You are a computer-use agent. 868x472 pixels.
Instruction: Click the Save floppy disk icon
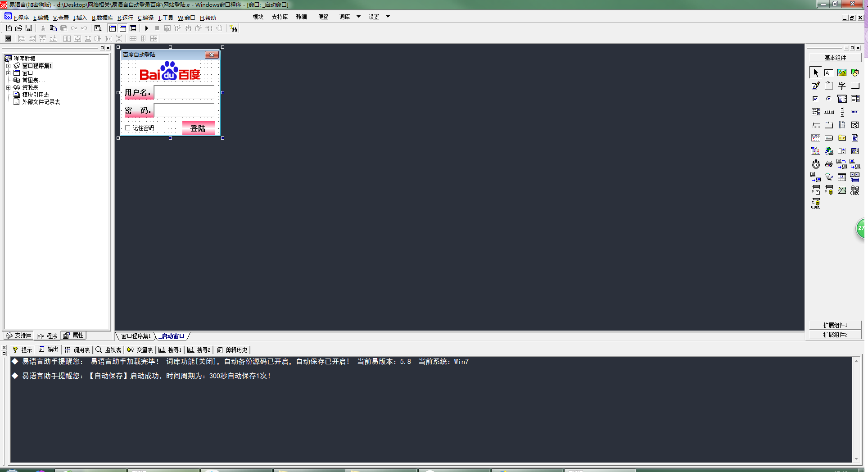click(29, 28)
